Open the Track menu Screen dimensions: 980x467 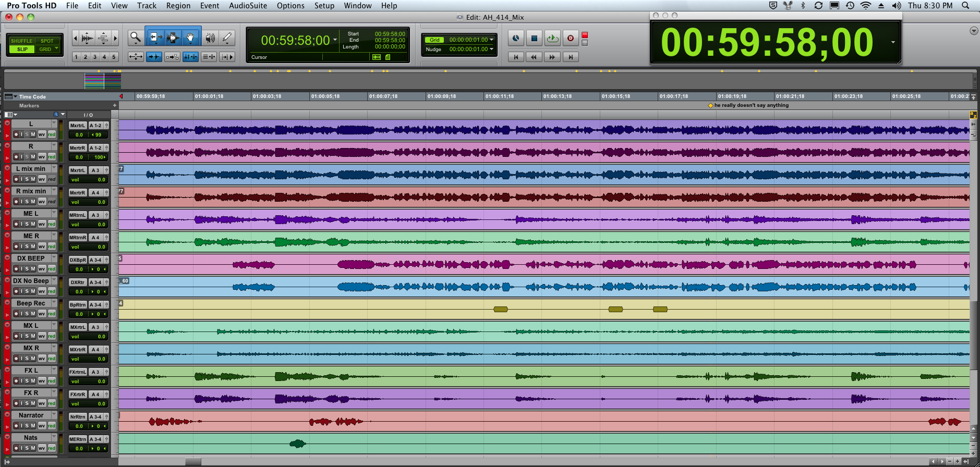pyautogui.click(x=147, y=6)
